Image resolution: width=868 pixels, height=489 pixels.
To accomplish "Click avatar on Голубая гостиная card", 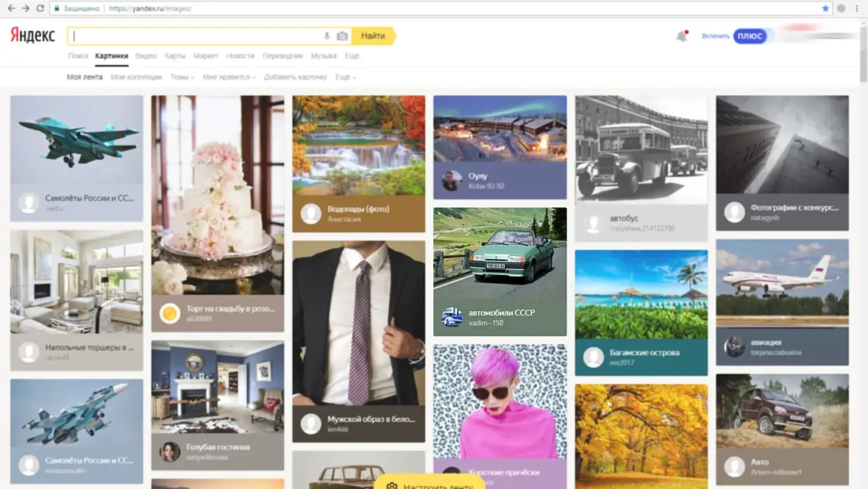I will [x=169, y=451].
